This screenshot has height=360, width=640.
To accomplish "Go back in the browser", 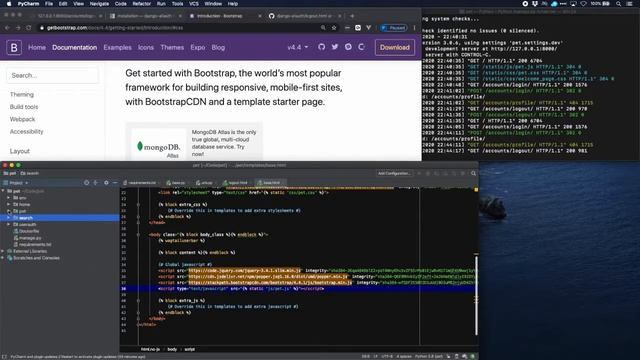I will point(7,28).
